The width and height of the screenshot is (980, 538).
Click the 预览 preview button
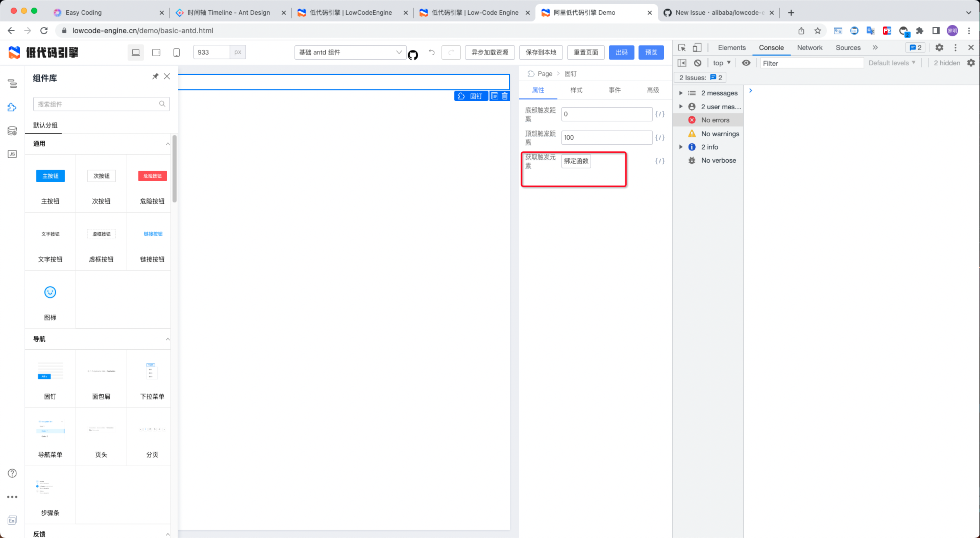[651, 53]
